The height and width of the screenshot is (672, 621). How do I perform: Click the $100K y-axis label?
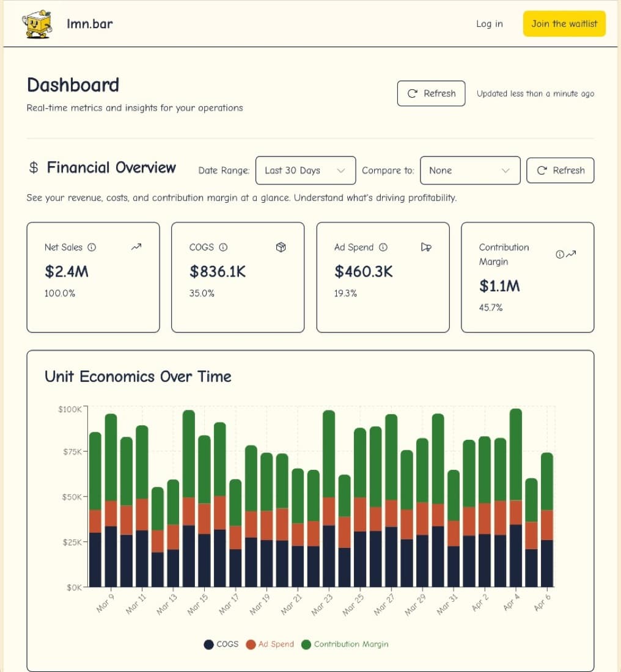(70, 409)
